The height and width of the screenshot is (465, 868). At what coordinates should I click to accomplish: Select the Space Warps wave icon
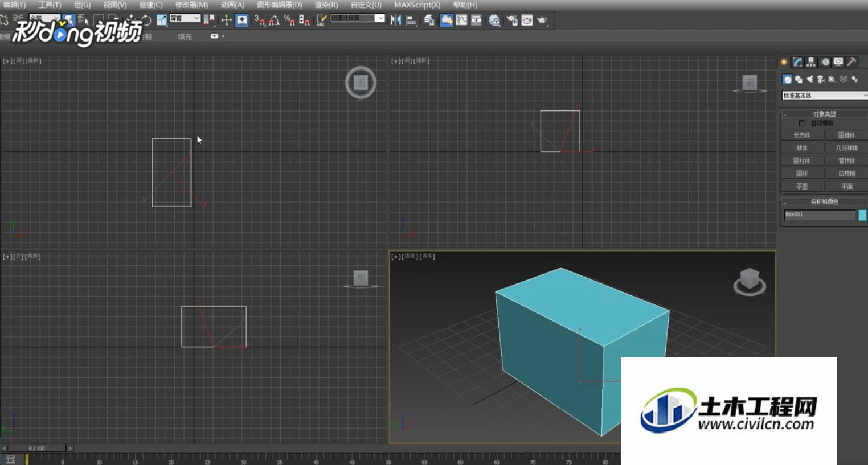(x=844, y=79)
